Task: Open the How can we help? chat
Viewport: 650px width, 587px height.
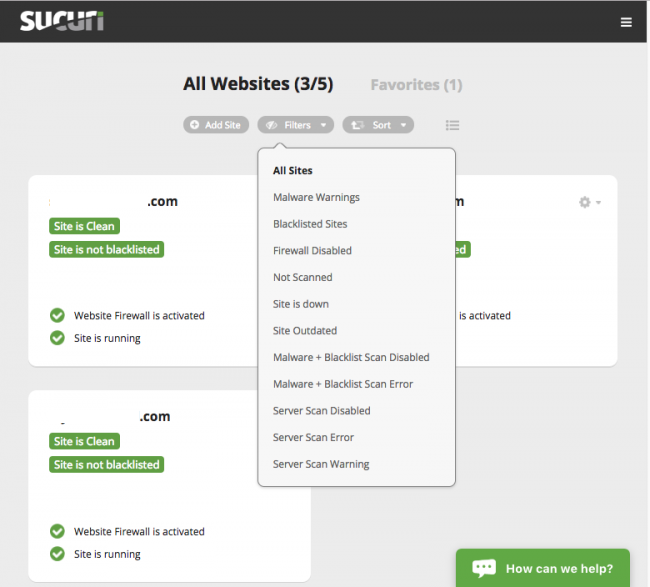Action: pos(543,568)
